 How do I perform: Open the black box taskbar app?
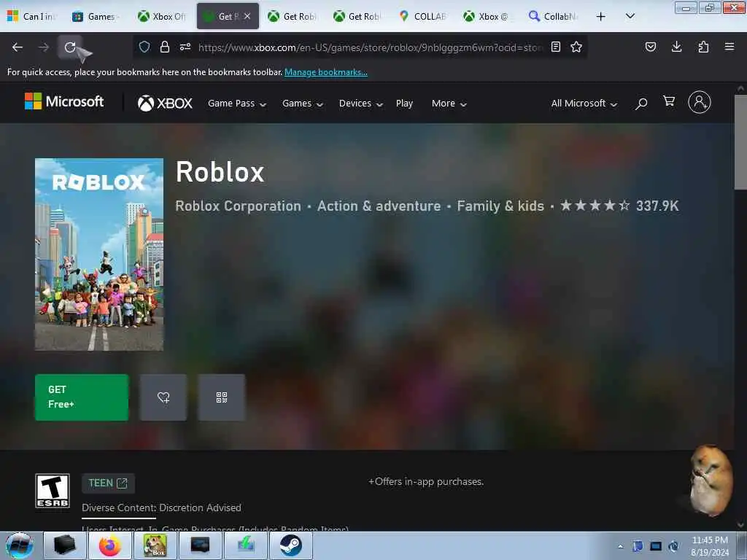point(65,545)
